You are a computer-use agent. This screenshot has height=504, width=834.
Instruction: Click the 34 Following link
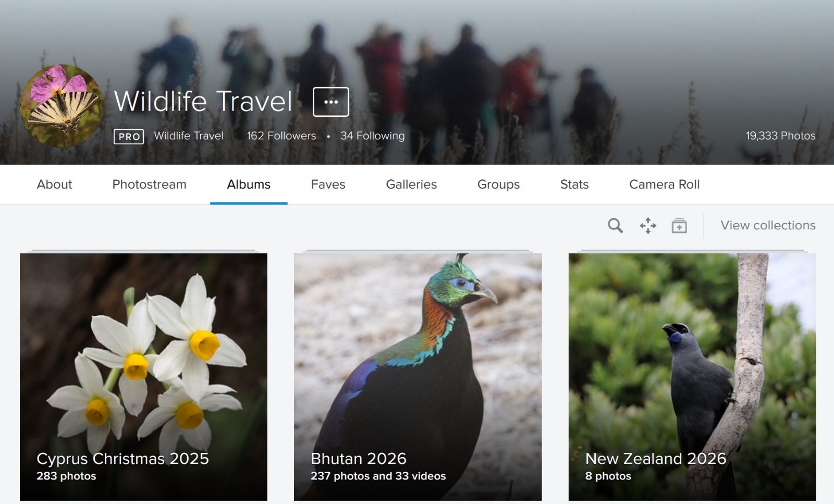[372, 136]
